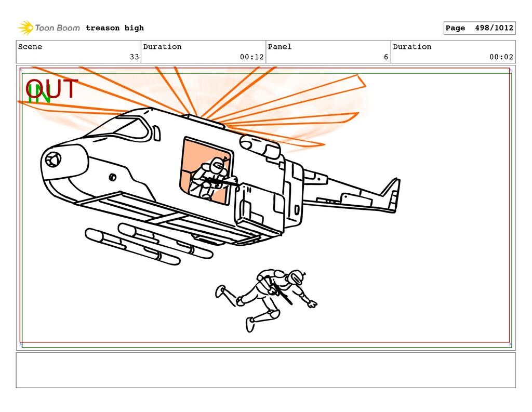Click the Toon Boom logo
This screenshot has width=532, height=412.
[x=49, y=28]
